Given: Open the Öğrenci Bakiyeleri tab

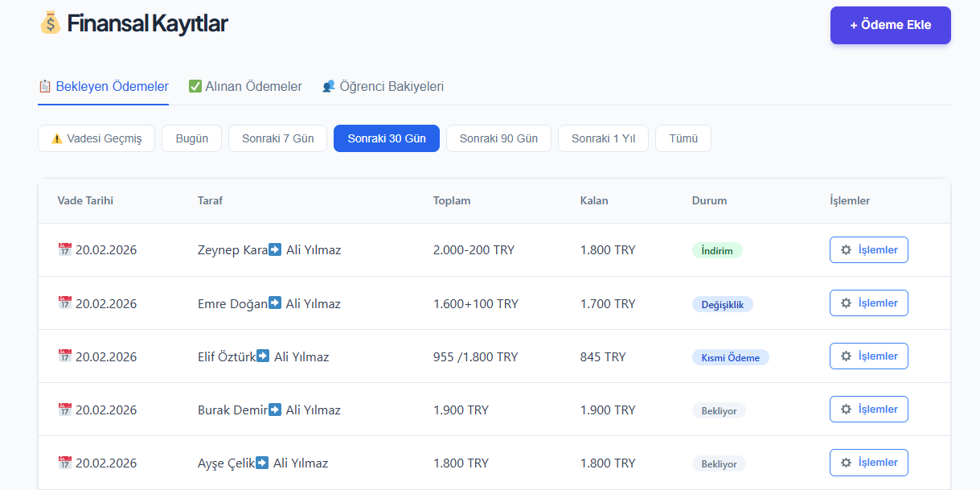Looking at the screenshot, I should pyautogui.click(x=383, y=86).
